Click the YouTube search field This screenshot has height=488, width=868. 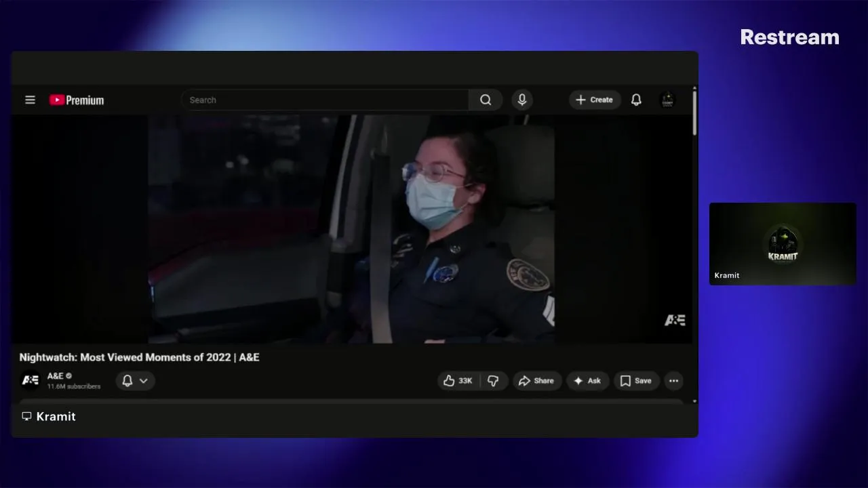tap(325, 100)
